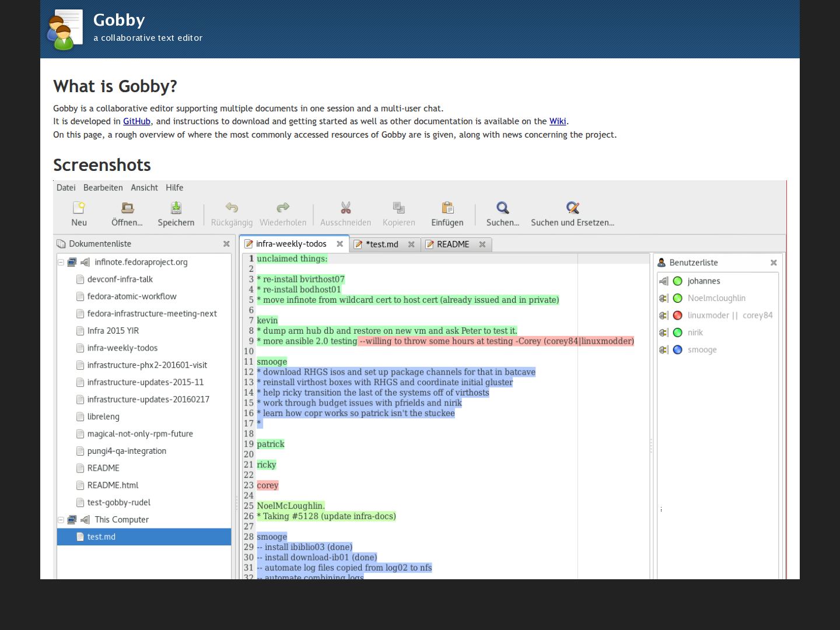
Task: Close the Benutzerliste panel
Action: pos(773,263)
